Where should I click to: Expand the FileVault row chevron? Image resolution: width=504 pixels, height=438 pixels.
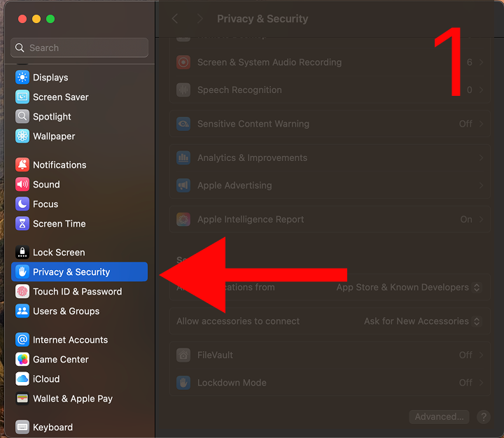[481, 355]
